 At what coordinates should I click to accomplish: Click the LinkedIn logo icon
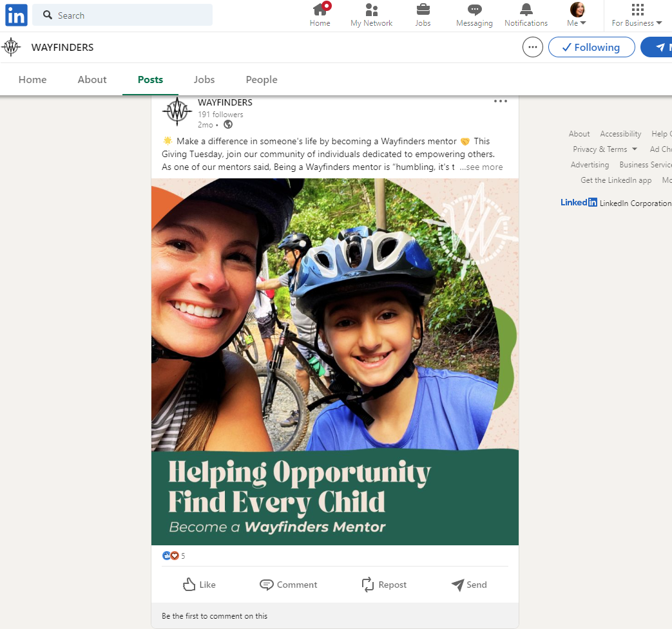[16, 15]
